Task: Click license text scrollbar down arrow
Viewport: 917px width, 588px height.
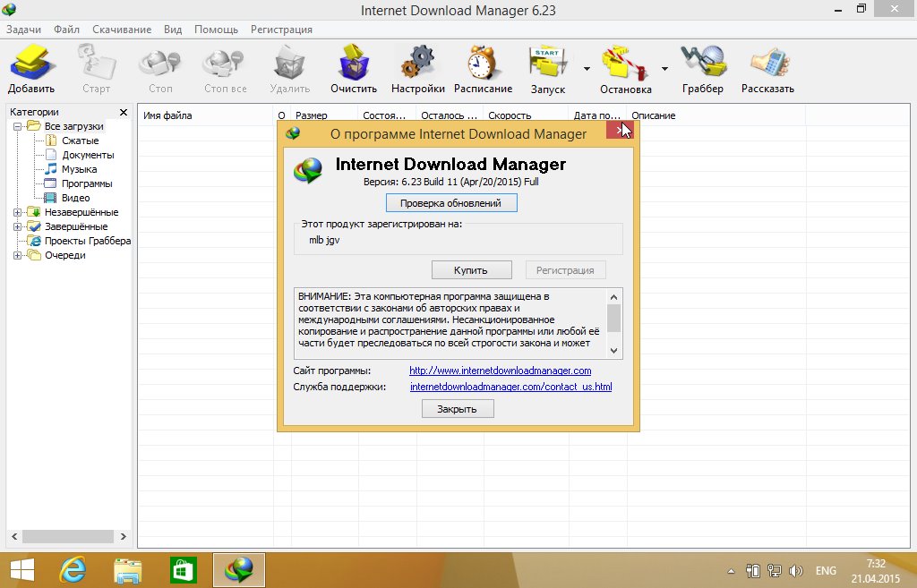Action: (613, 351)
